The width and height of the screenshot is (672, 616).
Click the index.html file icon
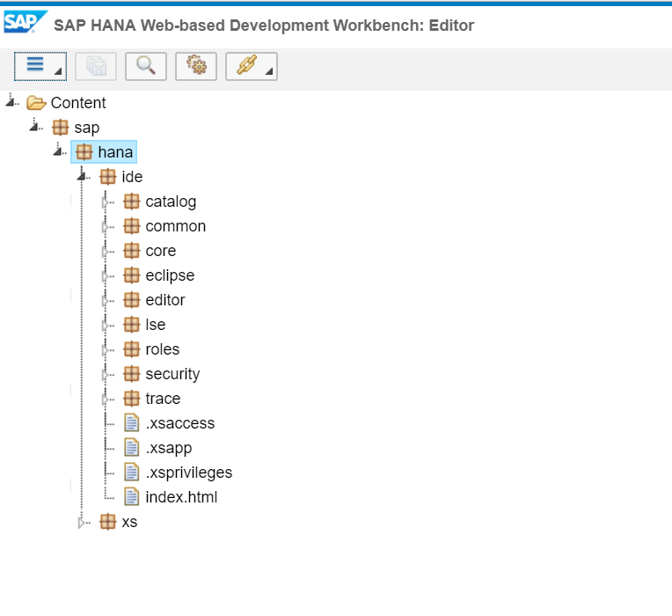point(132,497)
